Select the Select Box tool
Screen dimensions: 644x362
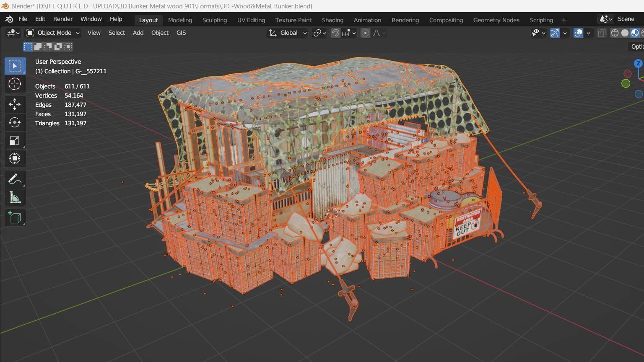15,66
